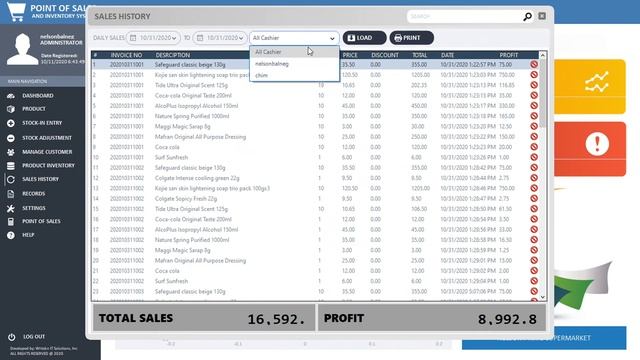Click the Records document icon
The width and height of the screenshot is (640, 360).
pyautogui.click(x=11, y=194)
